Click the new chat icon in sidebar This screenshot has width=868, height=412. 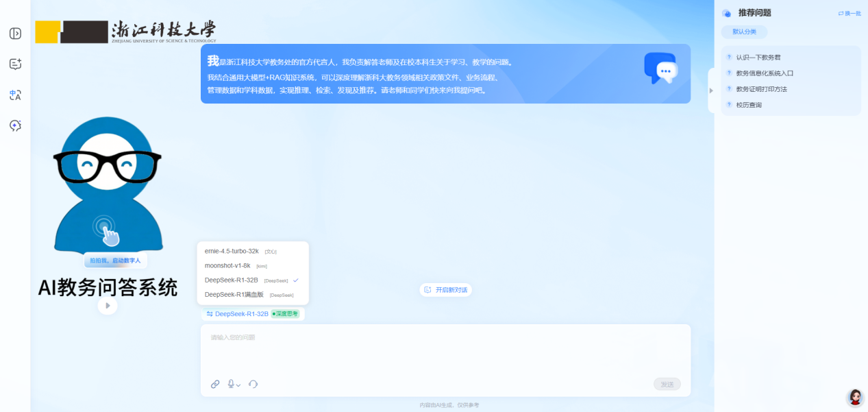(x=15, y=64)
